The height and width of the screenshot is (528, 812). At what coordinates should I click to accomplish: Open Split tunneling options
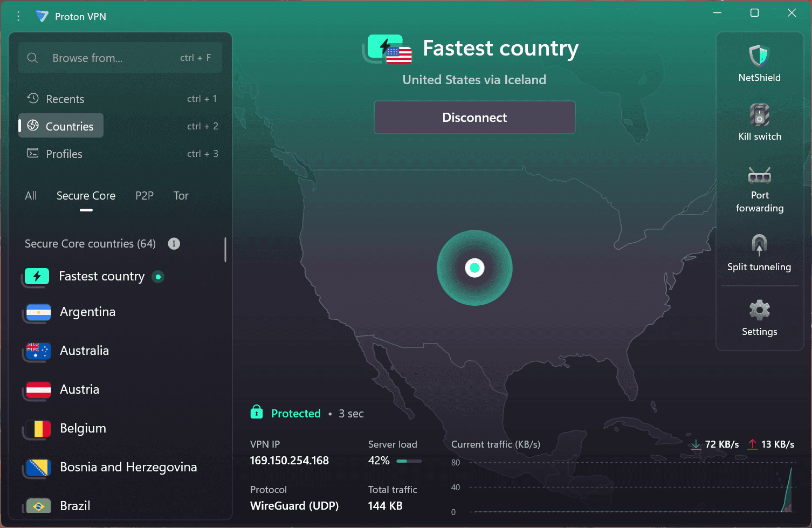pyautogui.click(x=759, y=252)
